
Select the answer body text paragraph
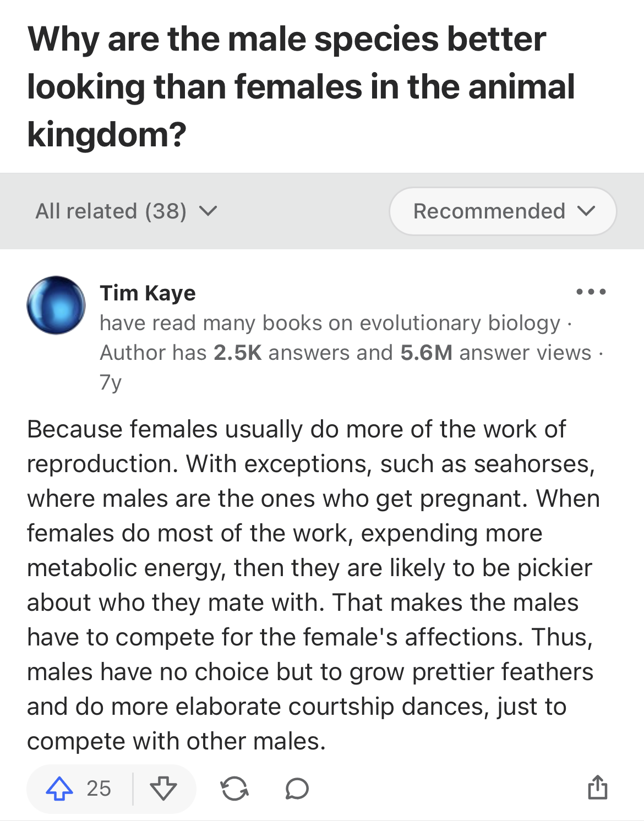(x=313, y=585)
